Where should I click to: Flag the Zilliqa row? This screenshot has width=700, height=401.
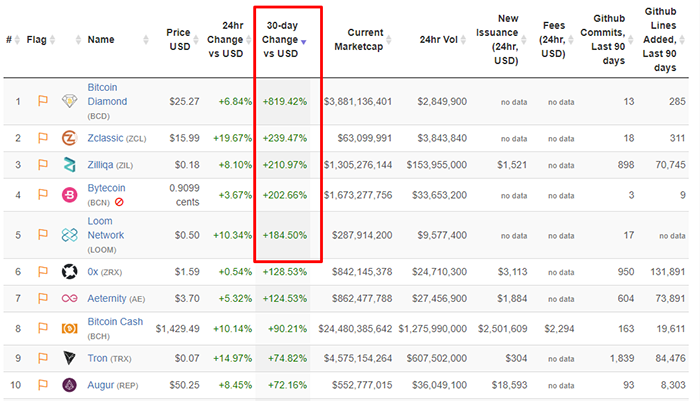click(x=42, y=165)
